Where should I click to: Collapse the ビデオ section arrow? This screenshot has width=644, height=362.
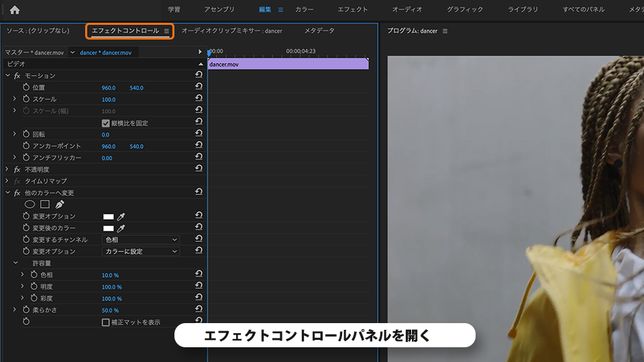pos(201,64)
